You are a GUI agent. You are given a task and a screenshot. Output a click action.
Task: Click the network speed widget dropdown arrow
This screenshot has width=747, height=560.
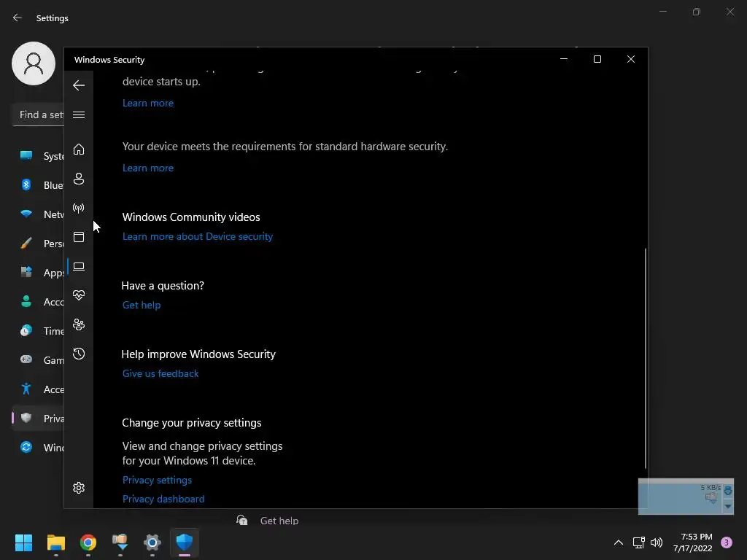[x=728, y=506]
